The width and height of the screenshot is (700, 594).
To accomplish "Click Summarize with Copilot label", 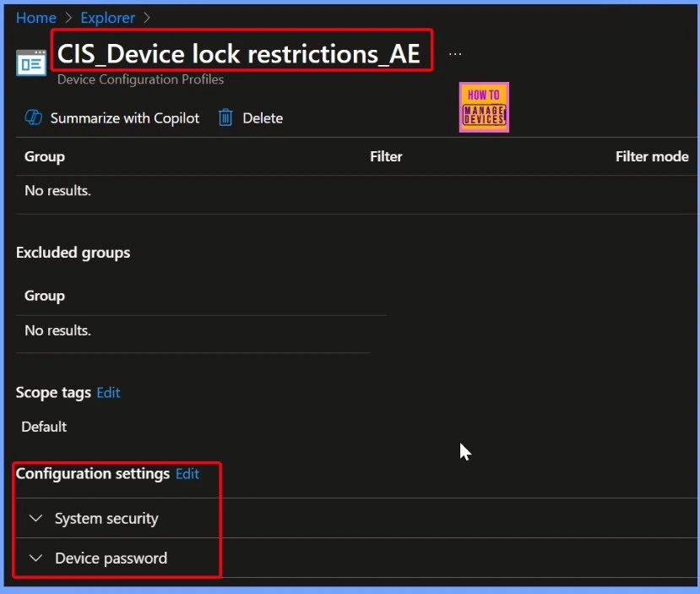I will coord(125,118).
